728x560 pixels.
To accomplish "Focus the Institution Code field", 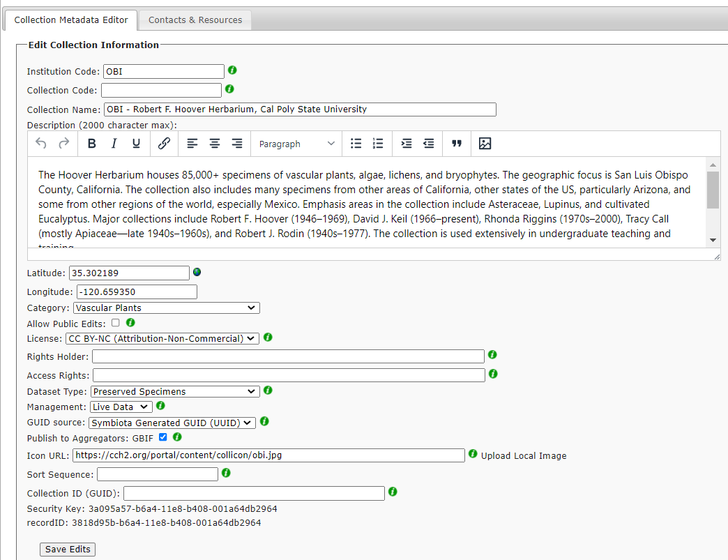I will 163,72.
